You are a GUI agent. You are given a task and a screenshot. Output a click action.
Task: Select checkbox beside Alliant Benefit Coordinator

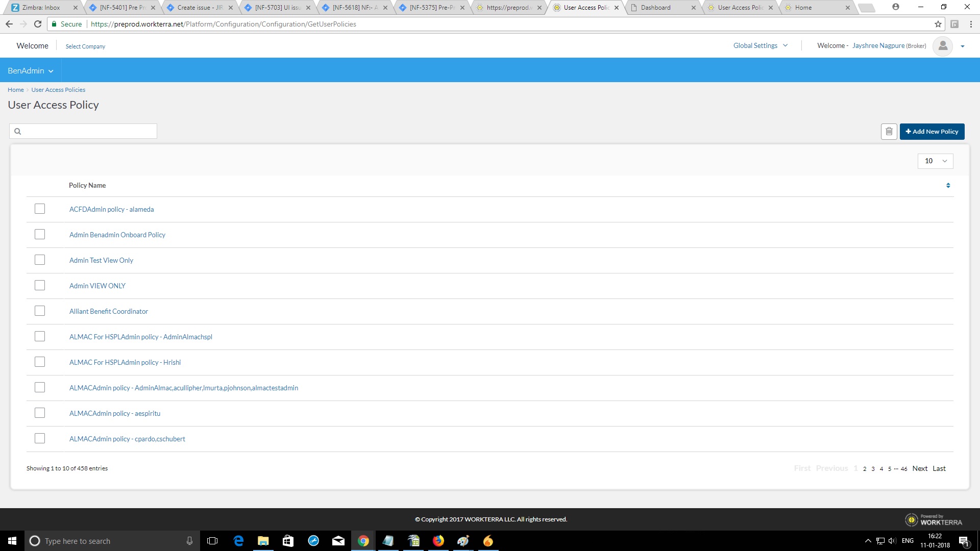coord(40,311)
